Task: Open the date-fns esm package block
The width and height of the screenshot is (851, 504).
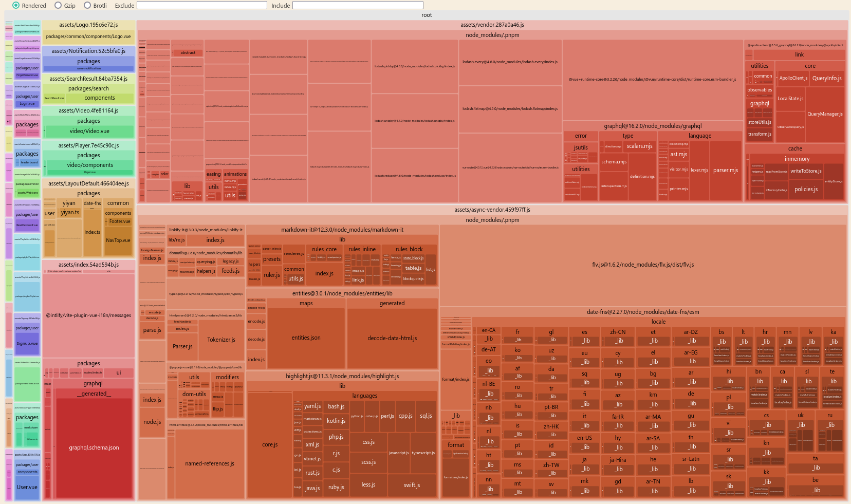Action: (x=643, y=312)
